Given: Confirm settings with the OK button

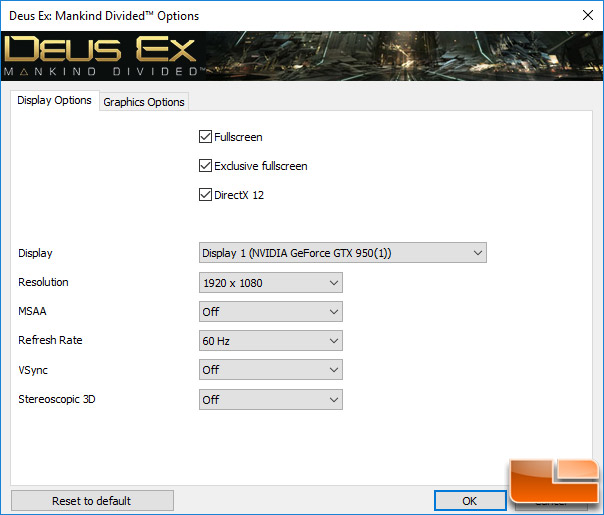Looking at the screenshot, I should tap(470, 501).
